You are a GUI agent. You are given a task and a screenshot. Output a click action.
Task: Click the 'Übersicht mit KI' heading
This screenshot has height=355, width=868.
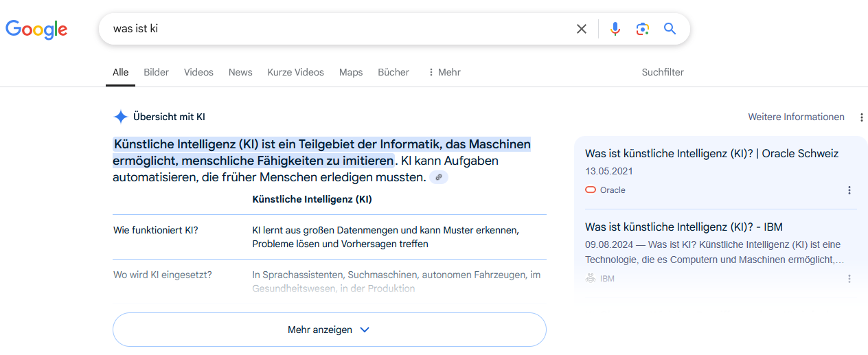pos(169,117)
